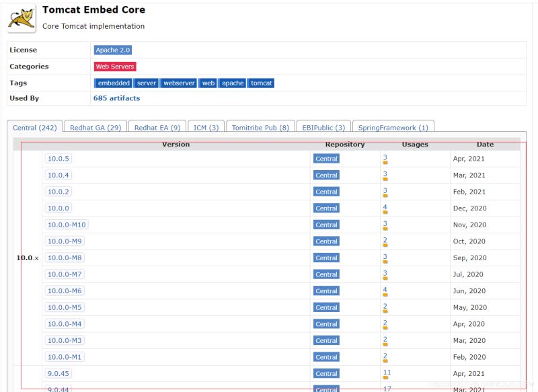Click Central badge in 10.0.5 row
Image resolution: width=538 pixels, height=392 pixels.
click(326, 159)
